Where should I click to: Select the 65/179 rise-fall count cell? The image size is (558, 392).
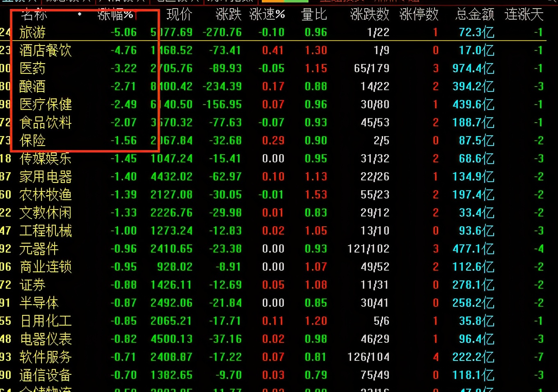point(372,68)
